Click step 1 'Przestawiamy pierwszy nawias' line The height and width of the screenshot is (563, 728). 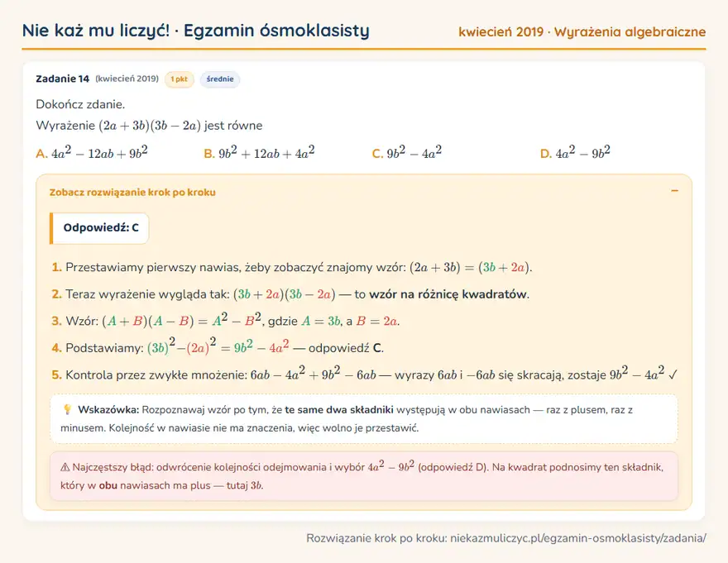click(x=292, y=267)
